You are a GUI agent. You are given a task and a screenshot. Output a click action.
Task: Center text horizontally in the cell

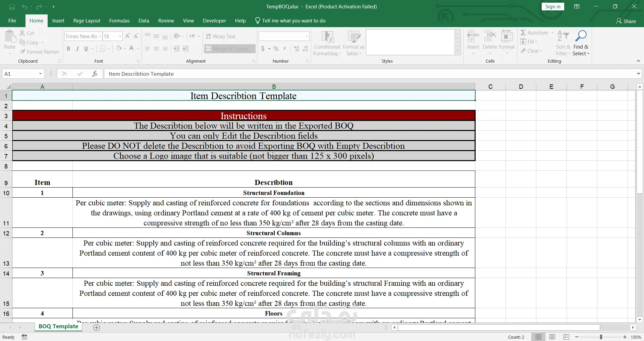[x=156, y=49]
